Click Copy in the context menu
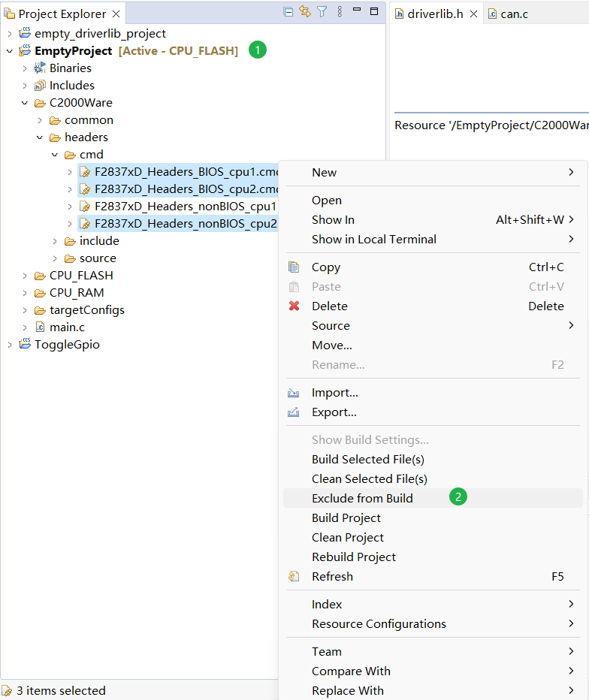Image resolution: width=589 pixels, height=700 pixels. (325, 267)
